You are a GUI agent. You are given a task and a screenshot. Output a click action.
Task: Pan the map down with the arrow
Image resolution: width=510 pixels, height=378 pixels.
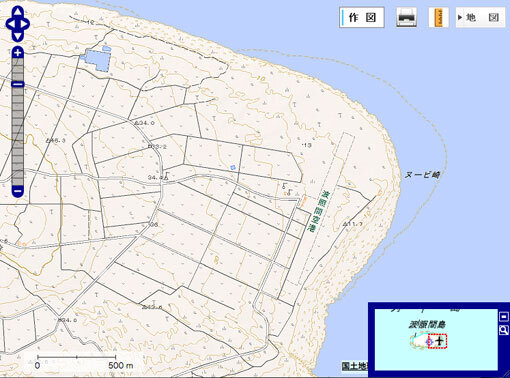pyautogui.click(x=18, y=36)
